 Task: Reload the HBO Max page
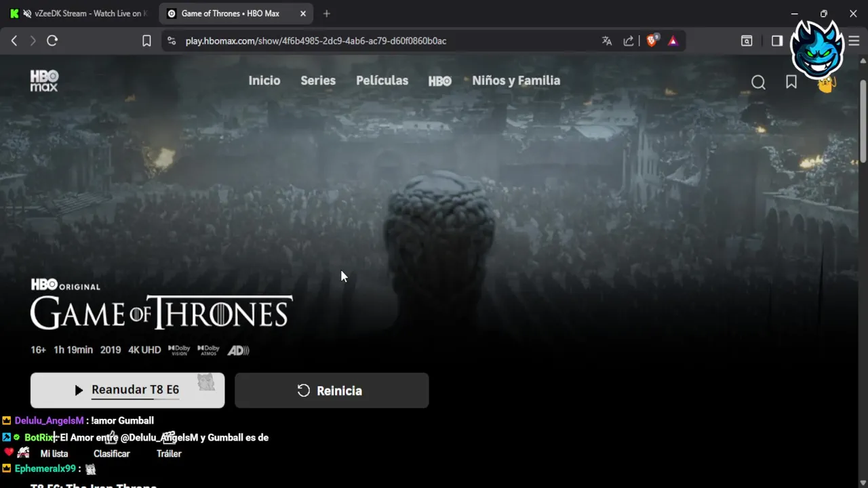click(52, 41)
